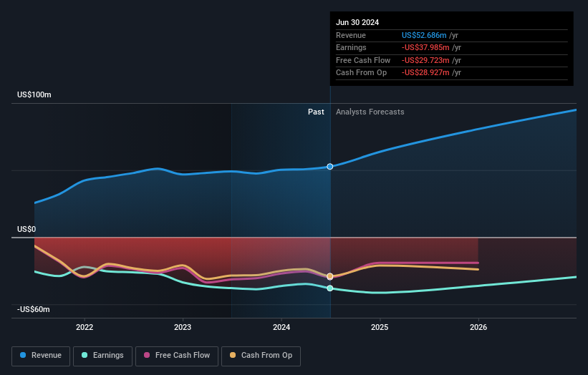Select the Earnings data point at Jun 2024
The image size is (588, 375).
pyautogui.click(x=330, y=288)
